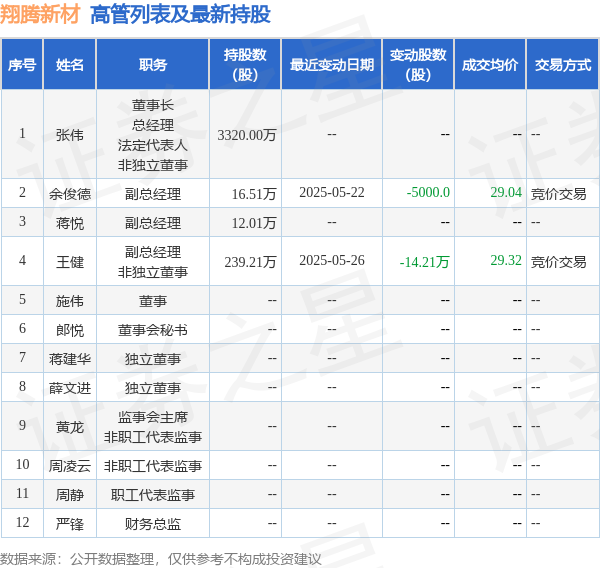This screenshot has width=600, height=568.
Task: Click the name 郎悦
Action: tap(70, 330)
